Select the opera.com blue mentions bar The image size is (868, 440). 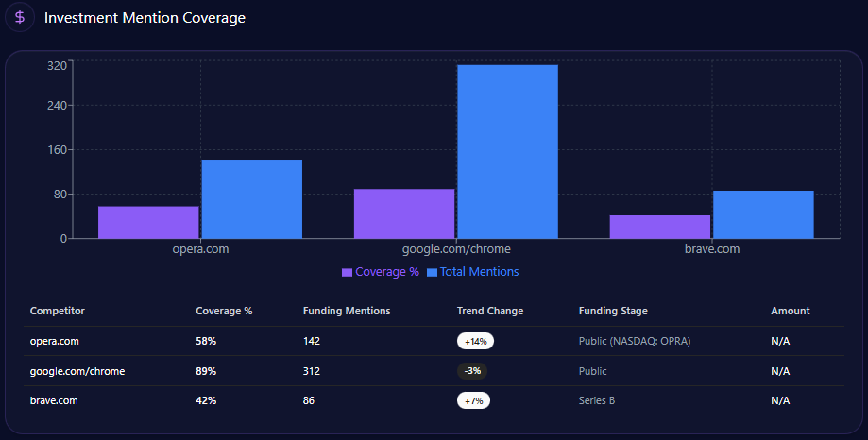[x=251, y=198]
